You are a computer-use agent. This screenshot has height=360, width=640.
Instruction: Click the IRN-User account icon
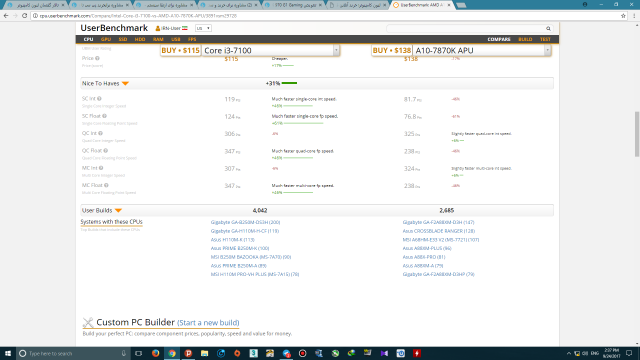tap(158, 28)
